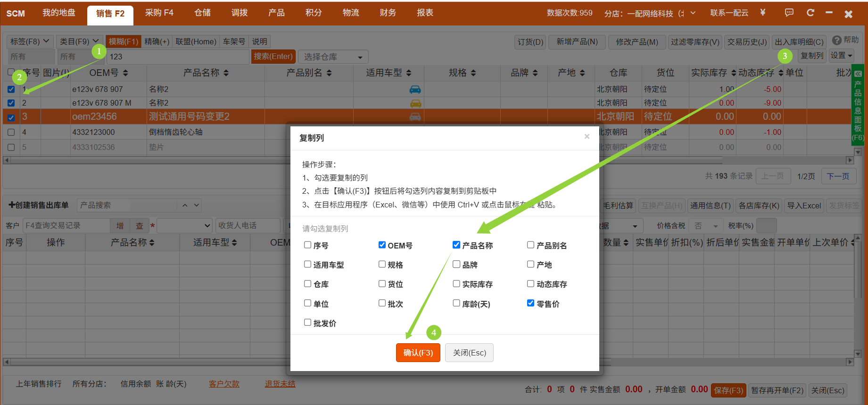Screen dimensions: 868x405
Task: Click the up chevron beside 产品搜索
Action: point(185,206)
